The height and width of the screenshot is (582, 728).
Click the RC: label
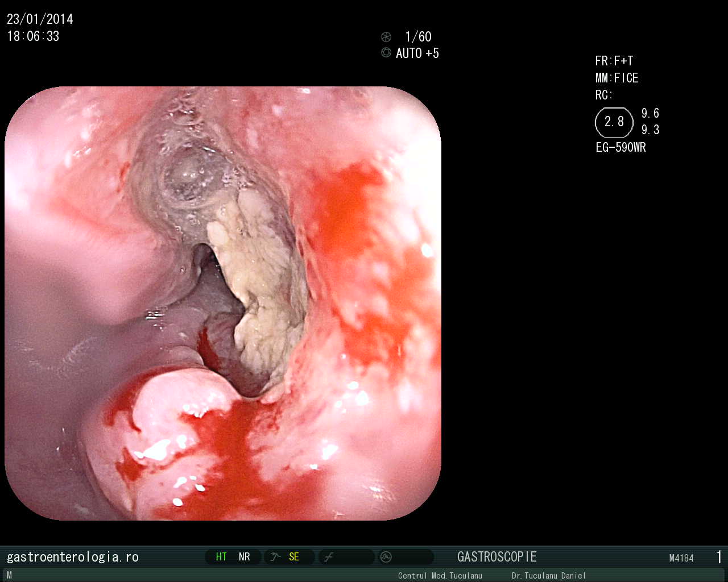pos(604,95)
